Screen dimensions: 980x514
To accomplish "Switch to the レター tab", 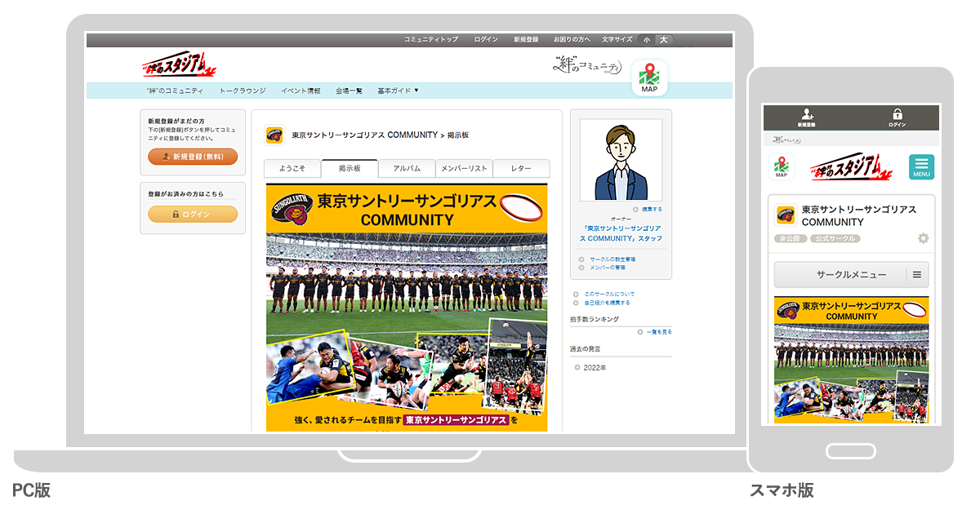I will pos(521,168).
